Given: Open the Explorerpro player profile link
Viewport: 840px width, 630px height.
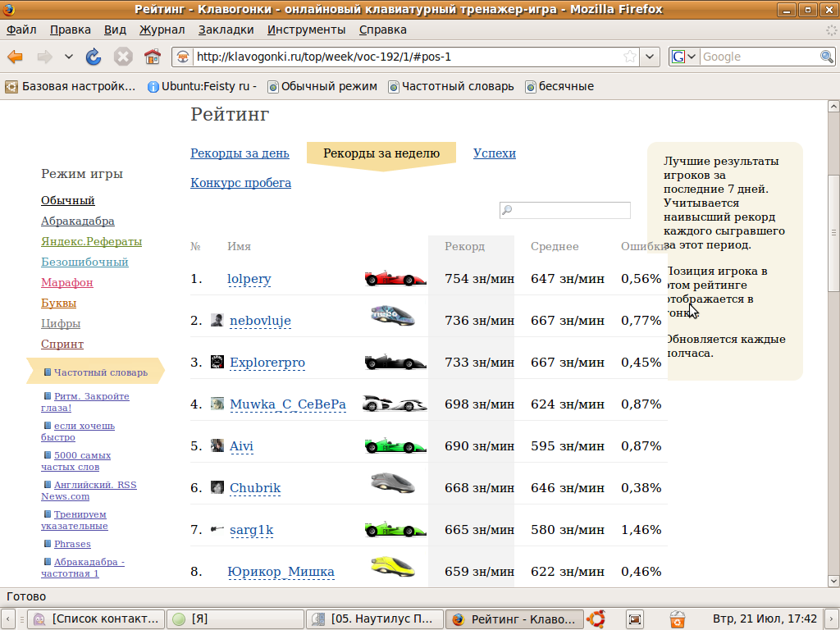Looking at the screenshot, I should (267, 363).
